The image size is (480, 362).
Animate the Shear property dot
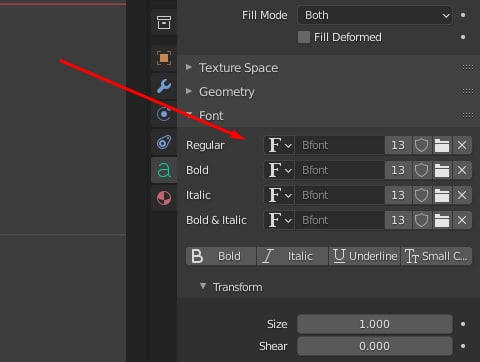point(463,346)
